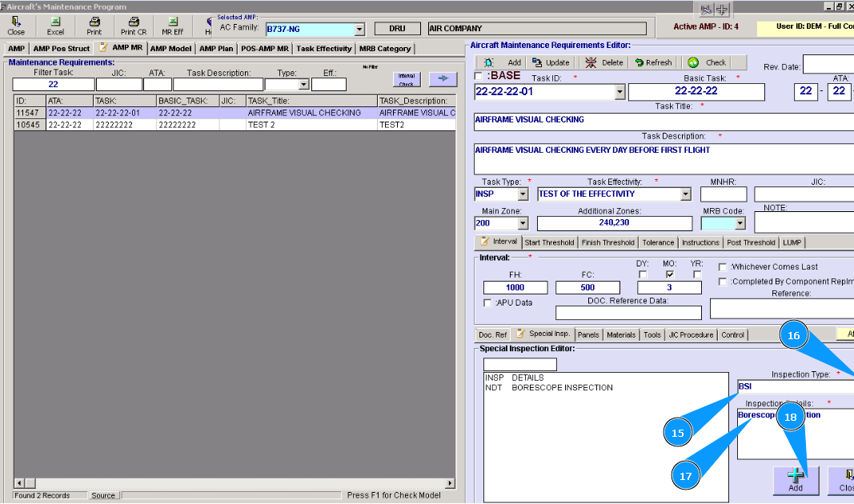
Task: Click the Interval Check button
Action: coord(407,79)
